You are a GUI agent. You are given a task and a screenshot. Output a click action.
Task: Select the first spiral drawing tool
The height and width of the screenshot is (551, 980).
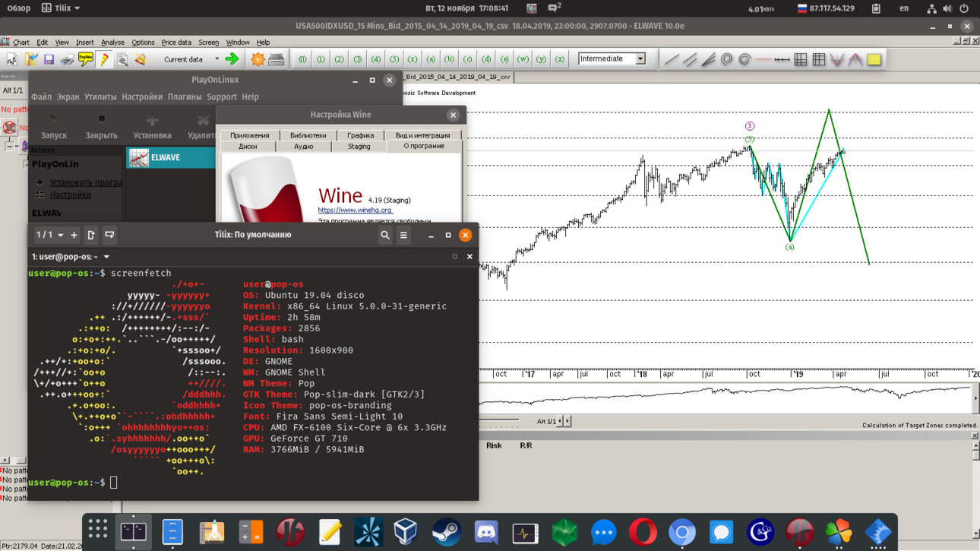pyautogui.click(x=727, y=59)
